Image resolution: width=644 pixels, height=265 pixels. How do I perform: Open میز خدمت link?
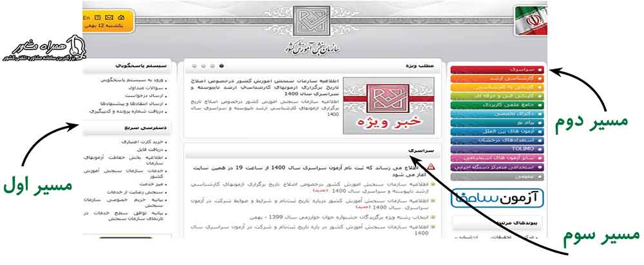point(151,184)
